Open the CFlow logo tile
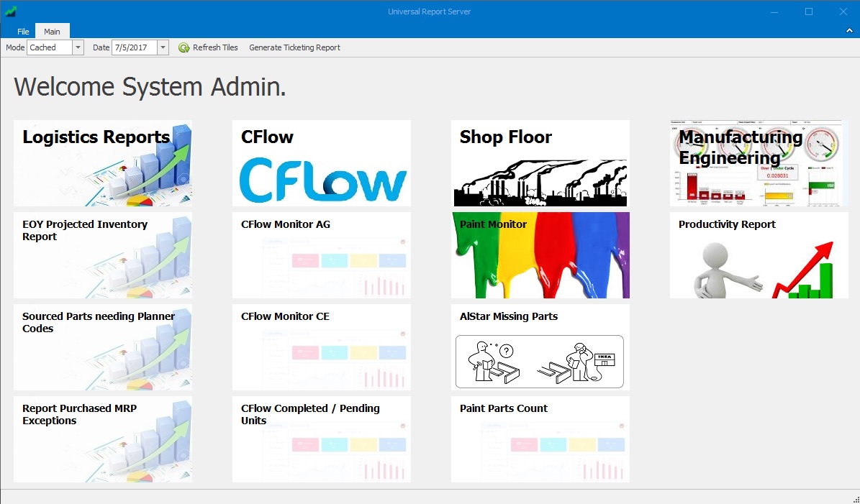Viewport: 860px width, 504px height. [322, 163]
